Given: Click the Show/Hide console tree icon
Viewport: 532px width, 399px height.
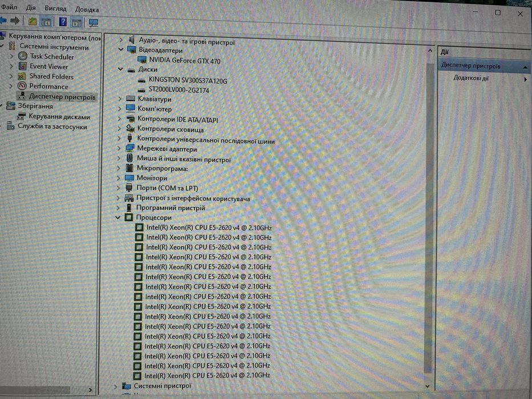Looking at the screenshot, I should (x=46, y=22).
